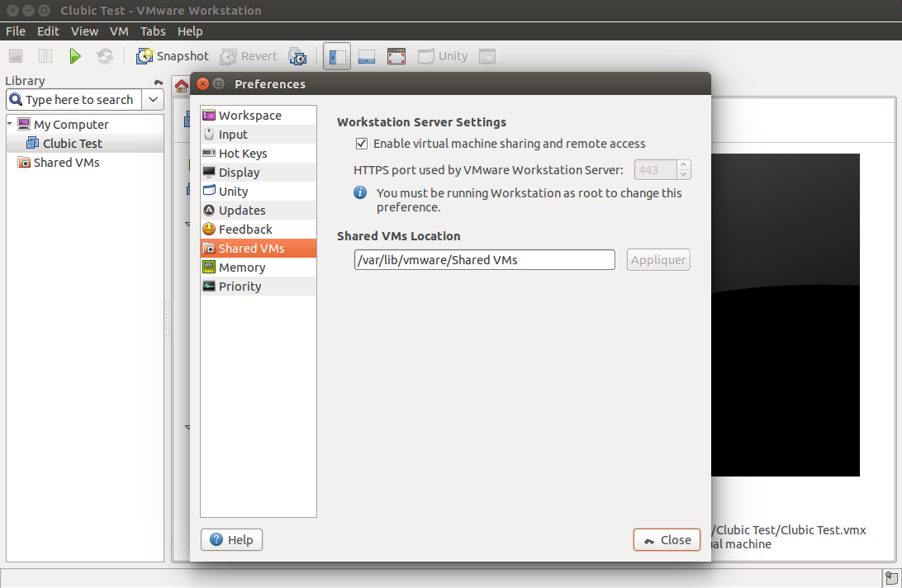Screen dimensions: 902x588
Task: Open the snapshot manager icon
Action: coord(297,56)
